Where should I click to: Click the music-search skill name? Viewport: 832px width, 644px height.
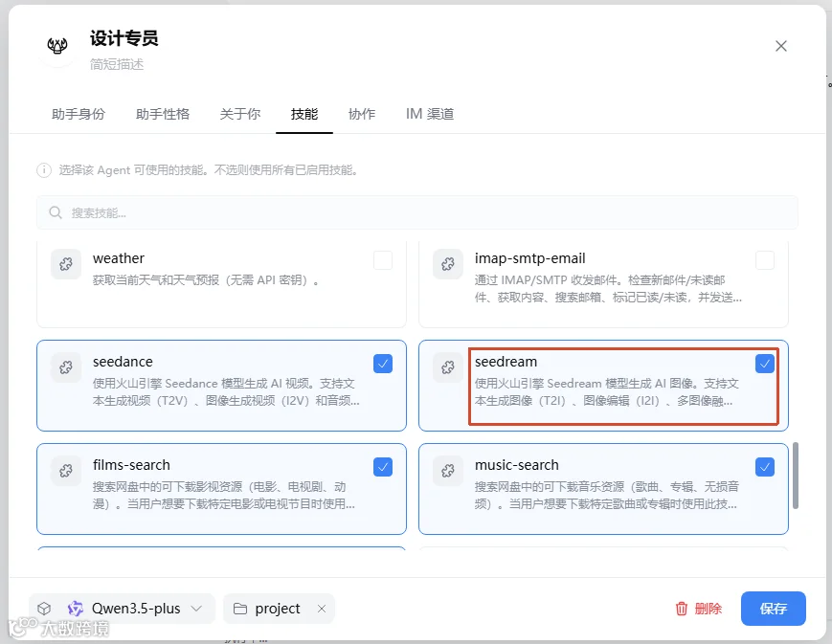pyautogui.click(x=517, y=465)
